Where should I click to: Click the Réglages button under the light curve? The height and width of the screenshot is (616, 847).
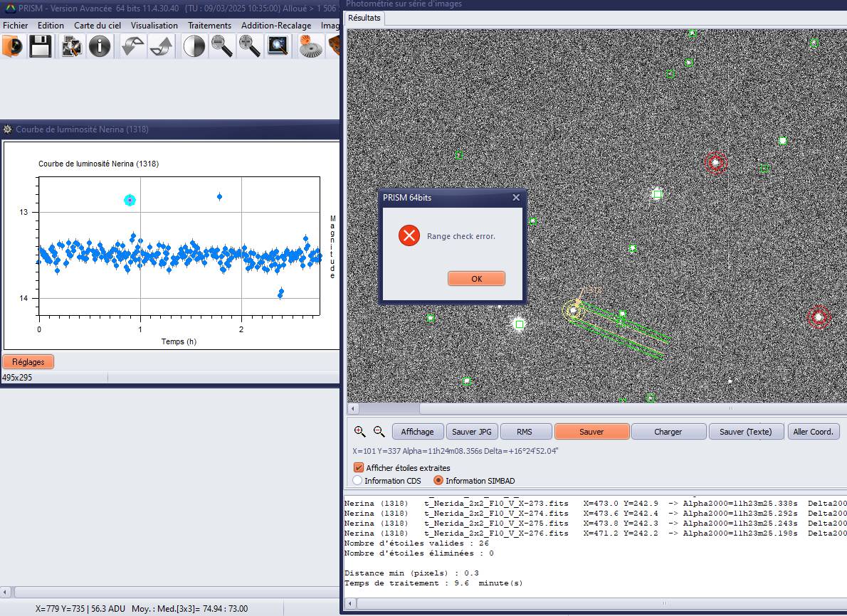tap(28, 362)
